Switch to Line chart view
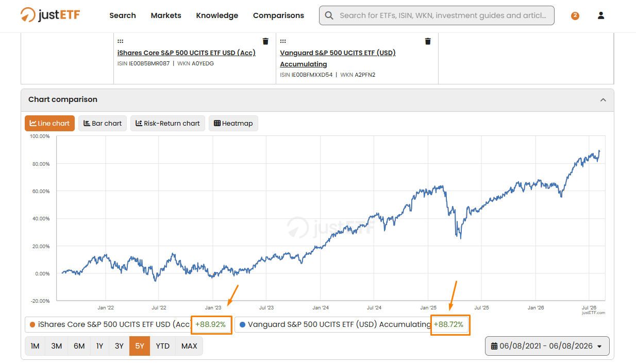 click(x=49, y=123)
